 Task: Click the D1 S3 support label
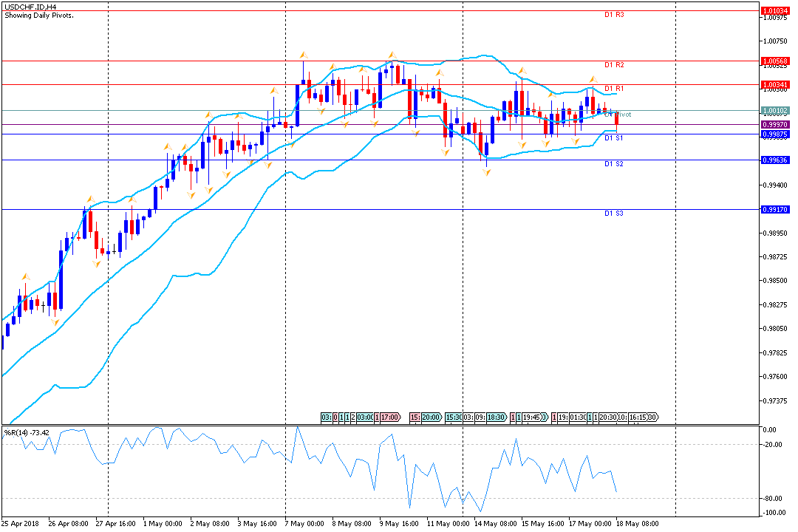(614, 214)
